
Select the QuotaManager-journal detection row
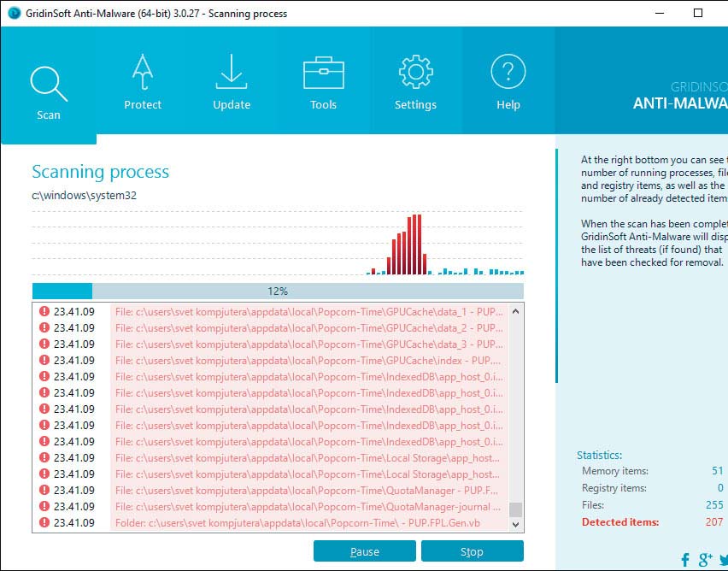tap(272, 507)
